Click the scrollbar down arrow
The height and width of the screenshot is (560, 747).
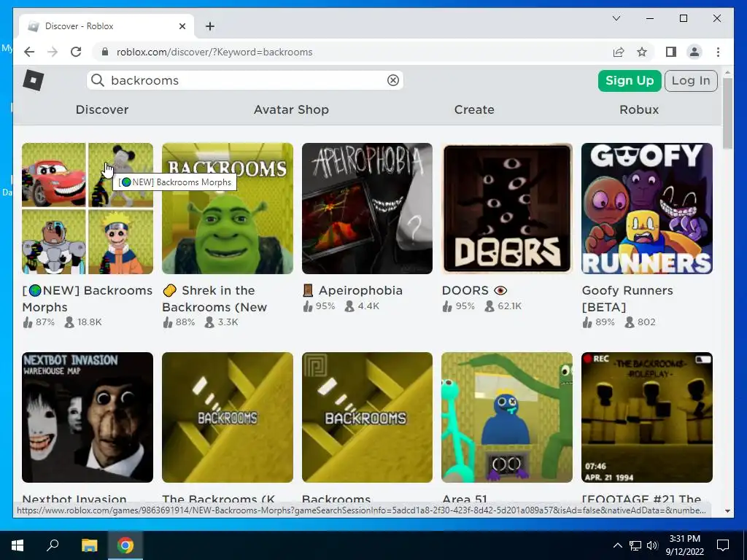coord(727,511)
